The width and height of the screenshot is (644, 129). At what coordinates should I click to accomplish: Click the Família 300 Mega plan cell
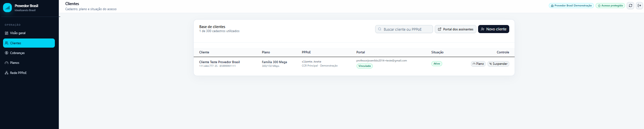click(274, 62)
